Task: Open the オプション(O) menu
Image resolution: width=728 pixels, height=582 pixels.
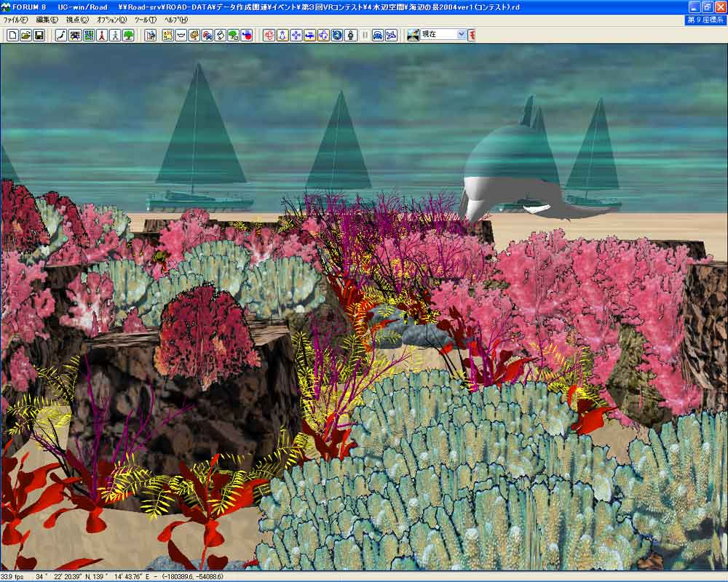Action: 111,20
